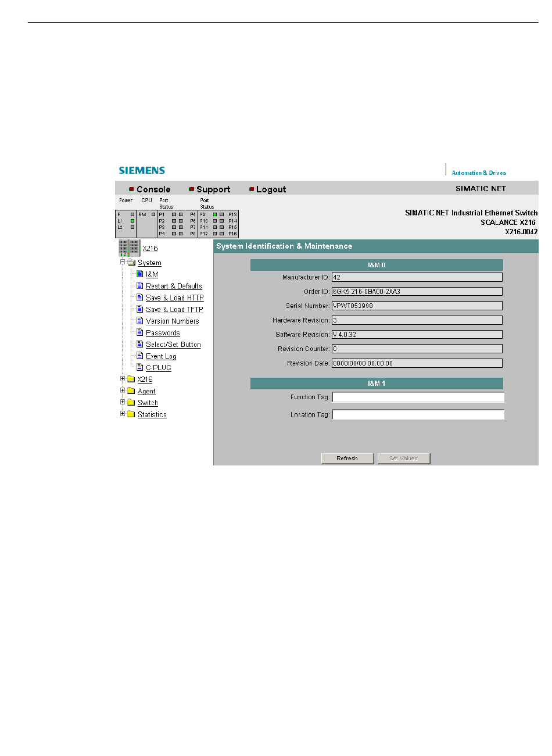
Task: Click the RM status LED
Action: (x=153, y=214)
